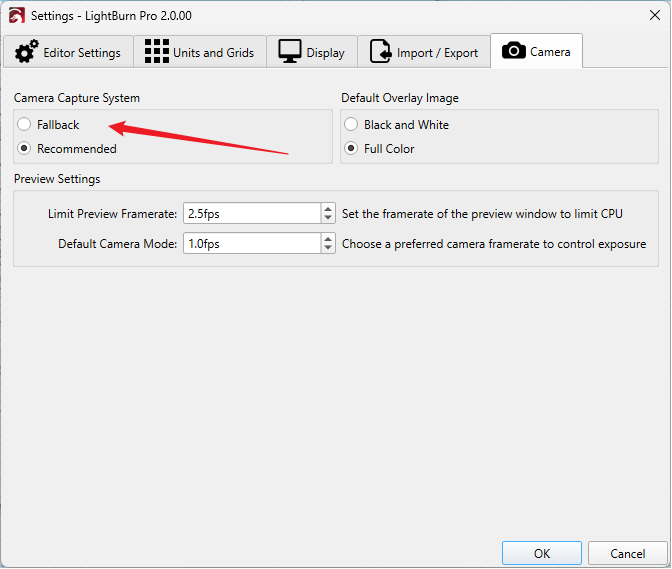The width and height of the screenshot is (672, 569).
Task: Click the Camera Capture System heading
Action: [x=77, y=98]
